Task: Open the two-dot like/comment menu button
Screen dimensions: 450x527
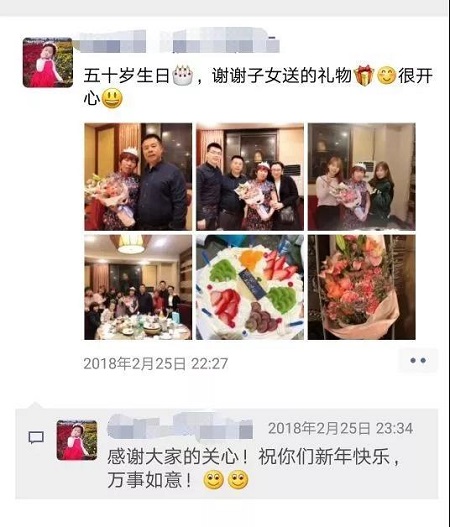Action: tap(418, 361)
